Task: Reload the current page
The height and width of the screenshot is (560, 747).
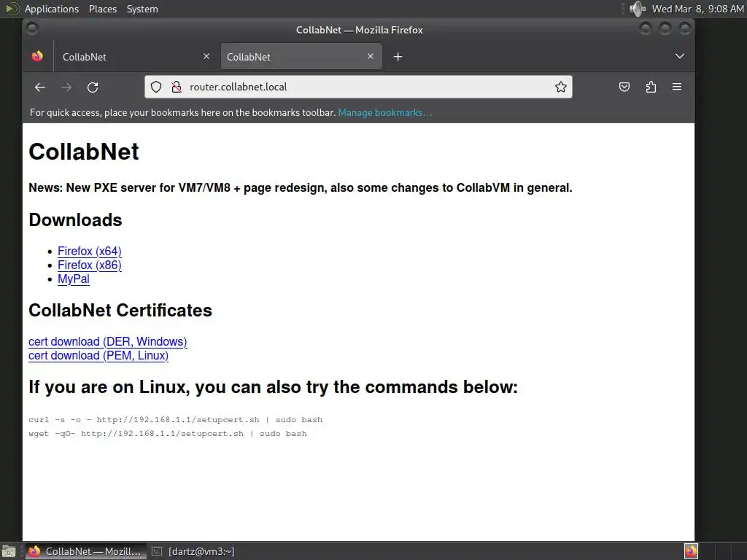Action: (93, 87)
